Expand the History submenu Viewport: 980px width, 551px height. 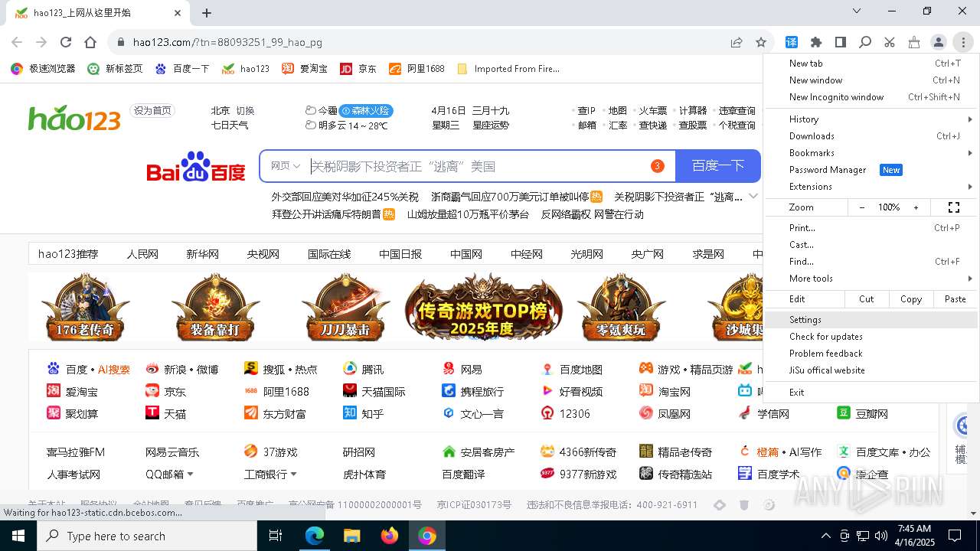tap(871, 119)
